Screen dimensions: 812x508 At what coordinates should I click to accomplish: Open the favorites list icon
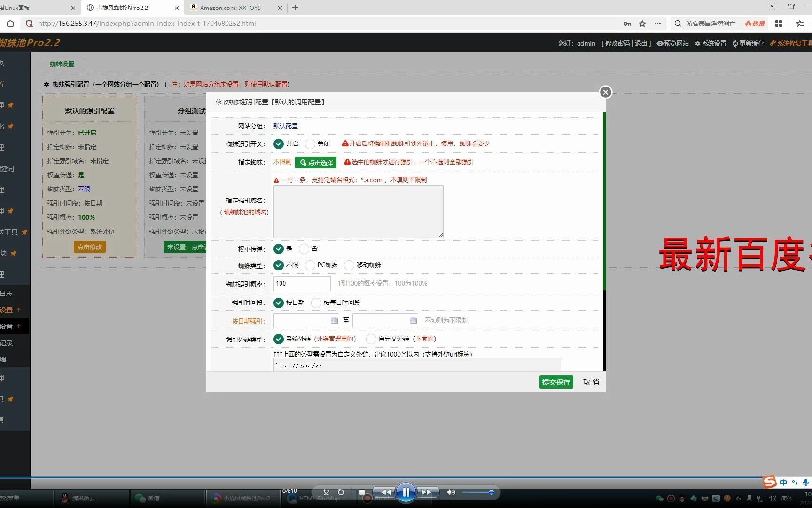click(800, 24)
